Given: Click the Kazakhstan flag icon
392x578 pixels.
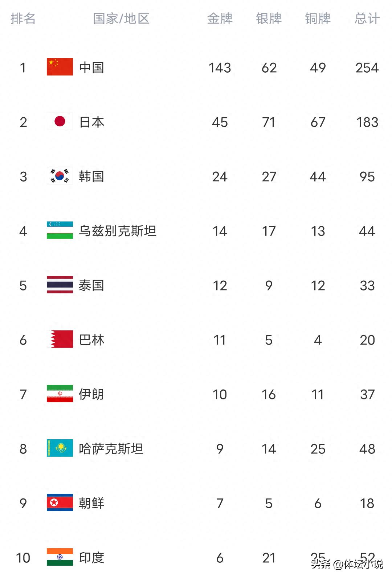Looking at the screenshot, I should (x=60, y=448).
